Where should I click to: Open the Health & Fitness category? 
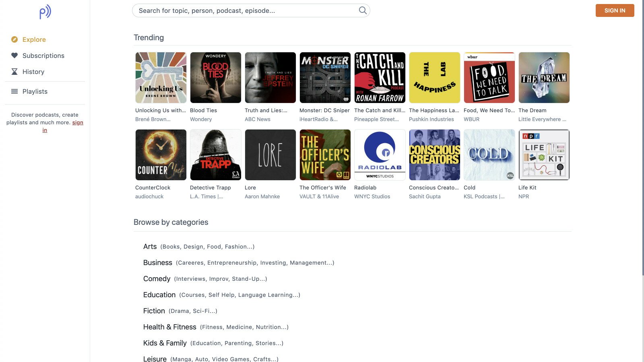[169, 327]
